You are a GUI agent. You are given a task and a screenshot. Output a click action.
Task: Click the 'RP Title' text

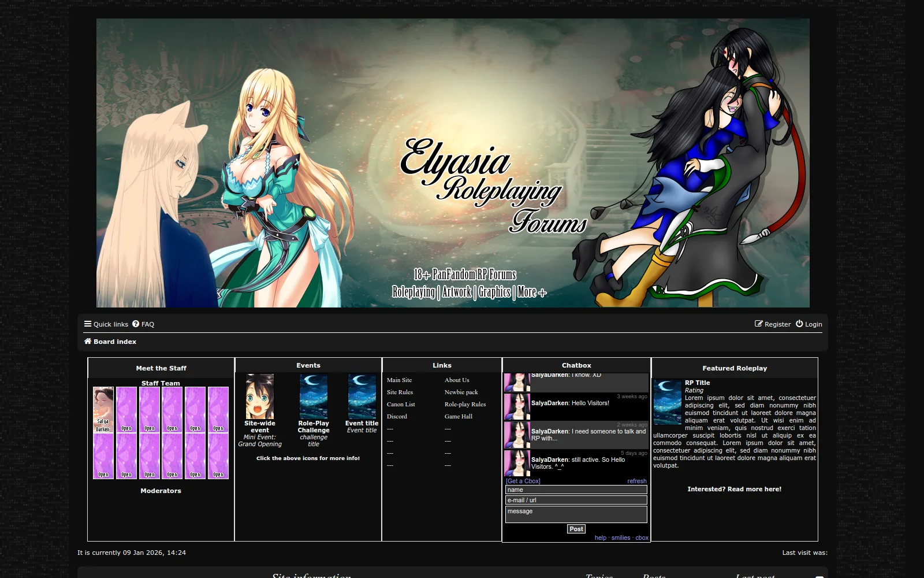coord(698,383)
